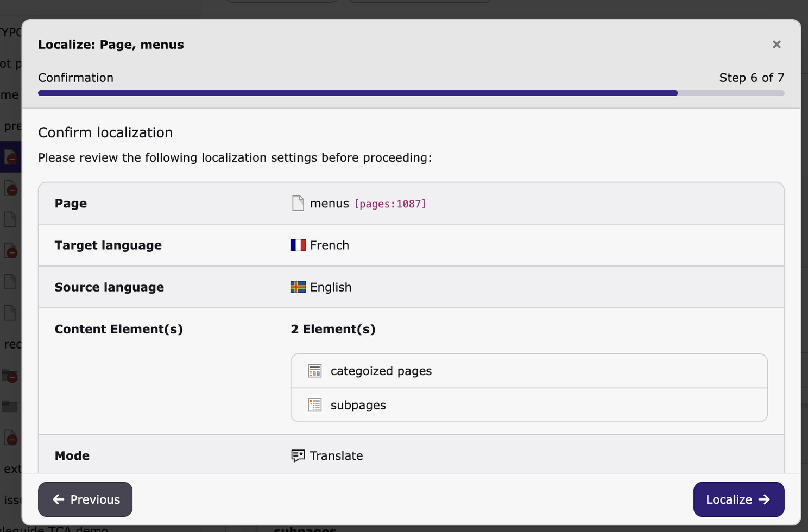Click the subpages content element icon
This screenshot has height=532, width=808.
click(x=315, y=406)
